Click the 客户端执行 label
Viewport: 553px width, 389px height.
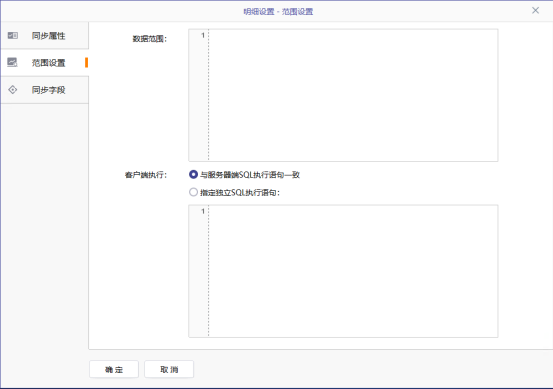click(x=146, y=175)
